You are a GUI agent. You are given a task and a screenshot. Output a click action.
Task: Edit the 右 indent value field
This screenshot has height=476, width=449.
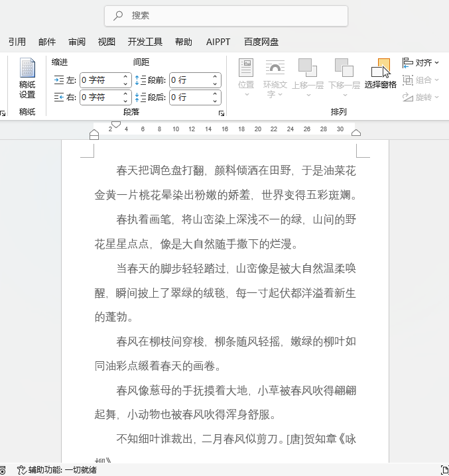101,97
